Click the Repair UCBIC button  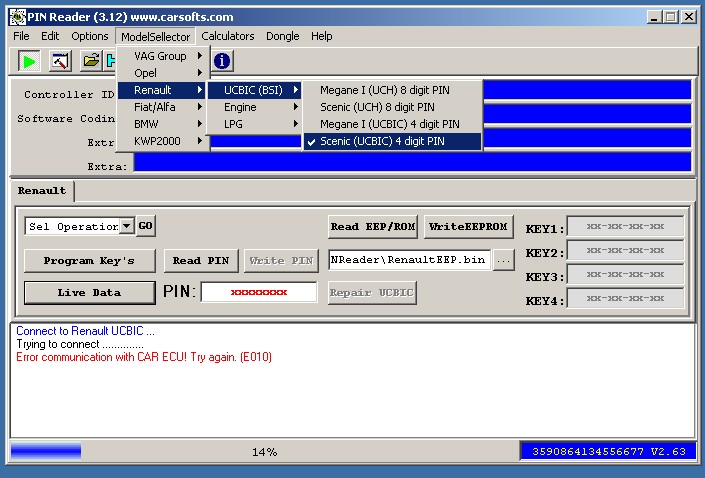pyautogui.click(x=372, y=293)
